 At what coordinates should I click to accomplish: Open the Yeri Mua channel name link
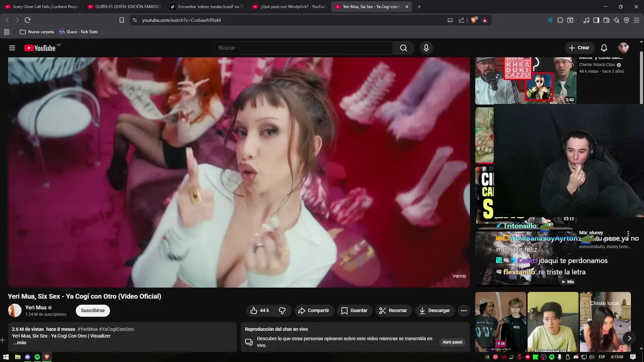tap(36, 308)
